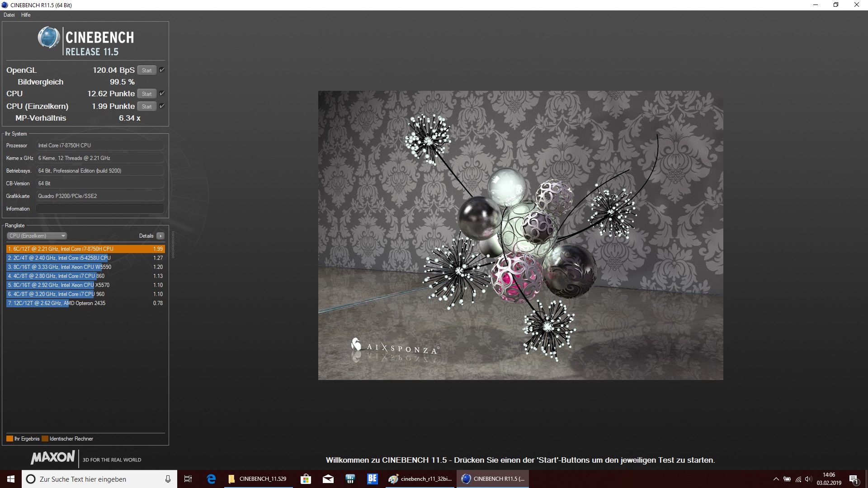This screenshot has width=868, height=488.
Task: Open the Hilfe menu
Action: tap(26, 15)
